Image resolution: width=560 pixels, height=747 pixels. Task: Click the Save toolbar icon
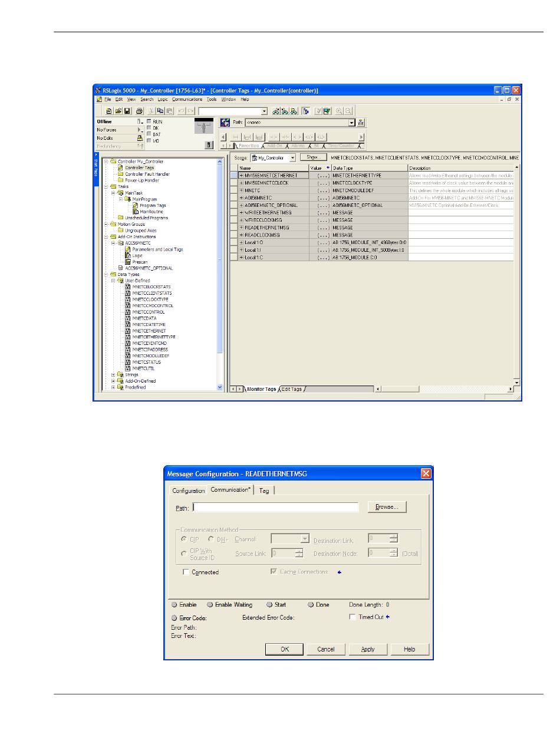point(126,111)
